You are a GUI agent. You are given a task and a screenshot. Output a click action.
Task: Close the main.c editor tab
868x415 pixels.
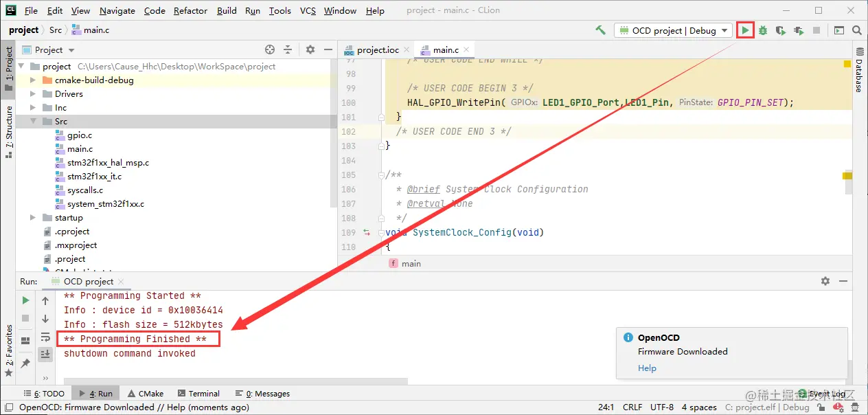click(x=467, y=49)
